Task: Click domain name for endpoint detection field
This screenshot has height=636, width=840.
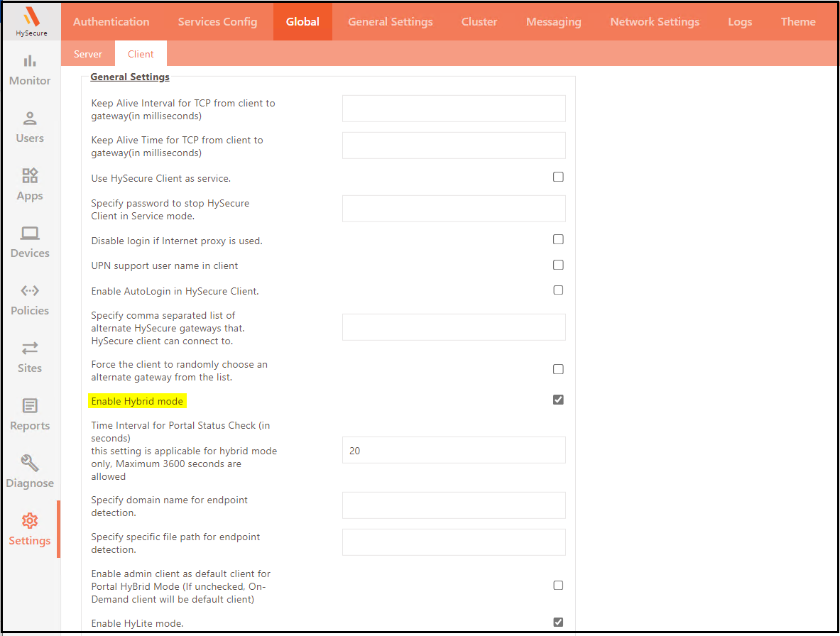Action: coord(454,505)
